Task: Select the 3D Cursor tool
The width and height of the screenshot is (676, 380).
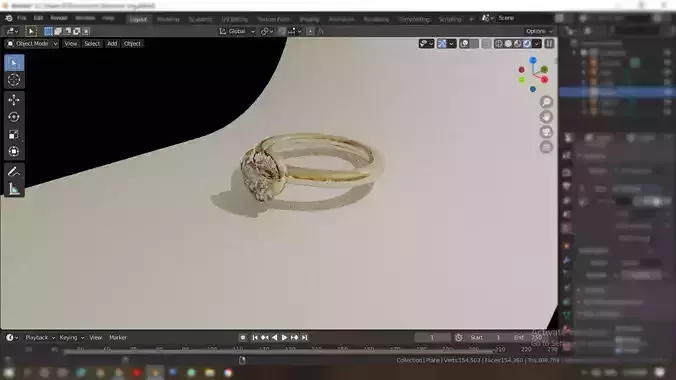Action: 14,80
